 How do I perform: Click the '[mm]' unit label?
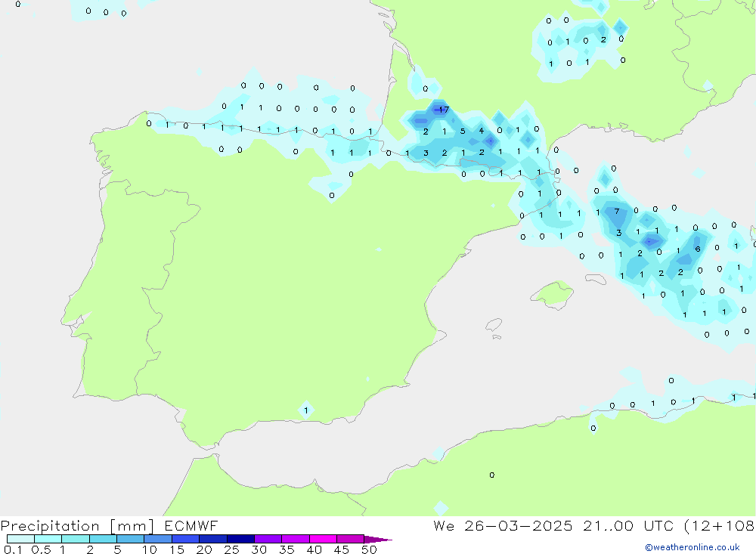click(x=132, y=526)
